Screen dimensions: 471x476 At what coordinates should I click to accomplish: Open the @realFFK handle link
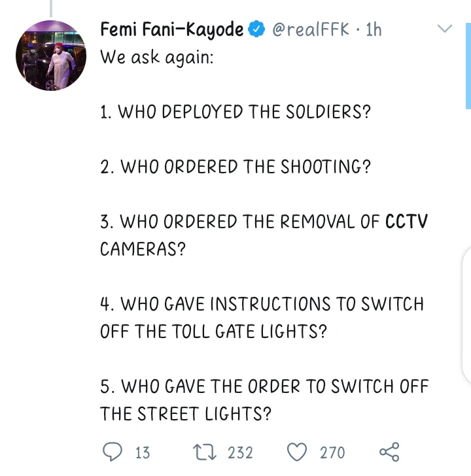pos(310,30)
